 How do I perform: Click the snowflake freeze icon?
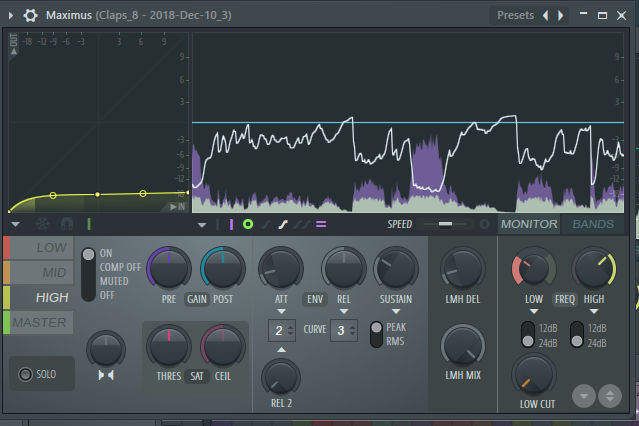coord(42,224)
